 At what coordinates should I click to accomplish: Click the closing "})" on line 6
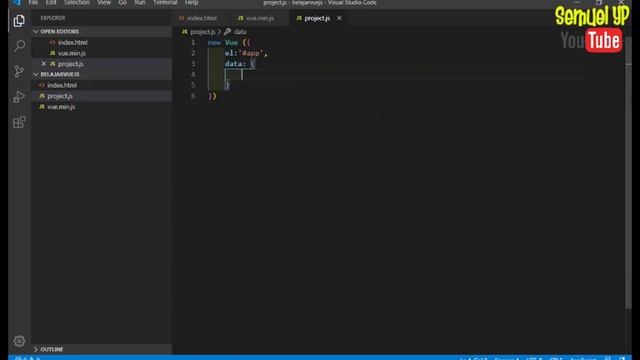click(212, 96)
